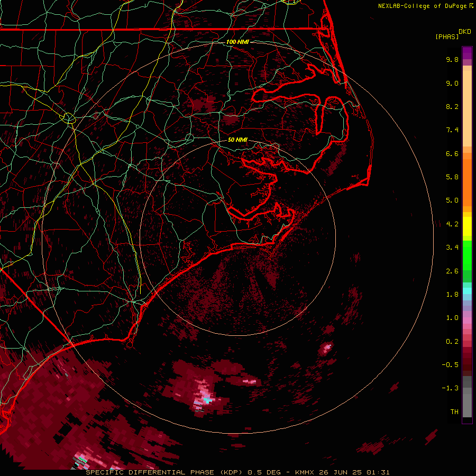
Task: Click the [PHAS] label above color scale
Action: 447,36
